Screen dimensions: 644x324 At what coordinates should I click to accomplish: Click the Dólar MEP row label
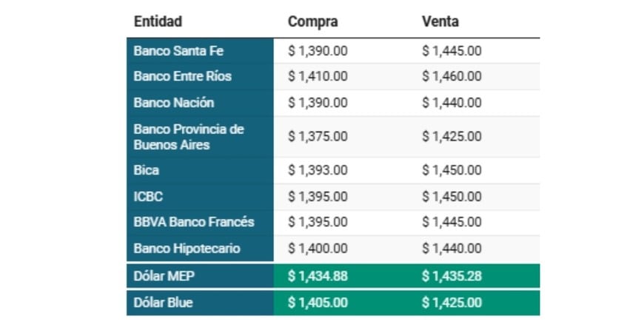(x=164, y=276)
